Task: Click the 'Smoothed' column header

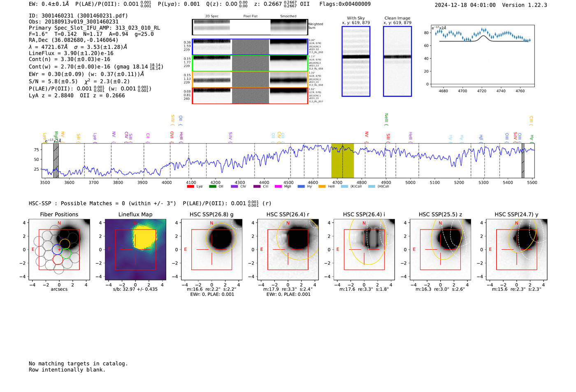Action: pyautogui.click(x=288, y=16)
